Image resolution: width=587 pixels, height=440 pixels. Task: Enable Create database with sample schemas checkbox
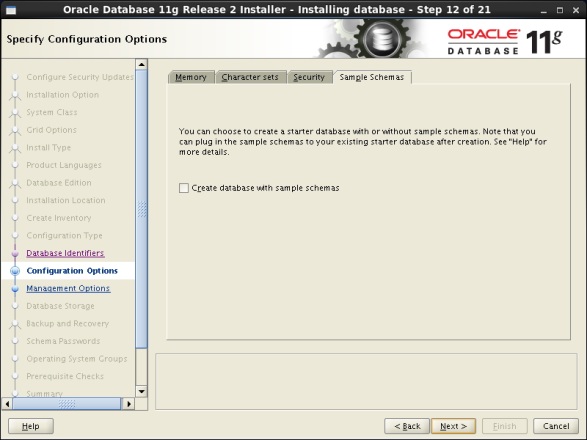[184, 188]
